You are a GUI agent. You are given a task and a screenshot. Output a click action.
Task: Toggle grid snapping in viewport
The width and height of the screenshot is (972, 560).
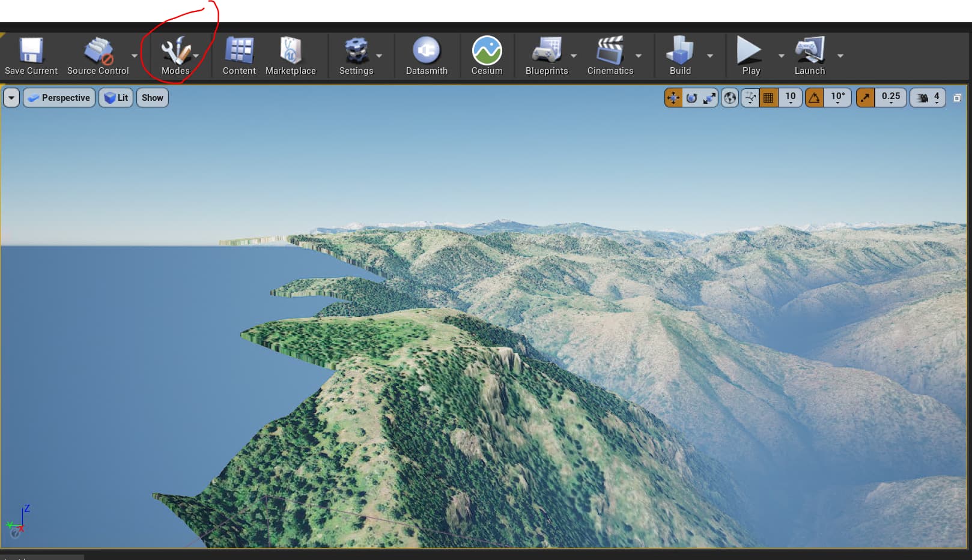tap(768, 98)
